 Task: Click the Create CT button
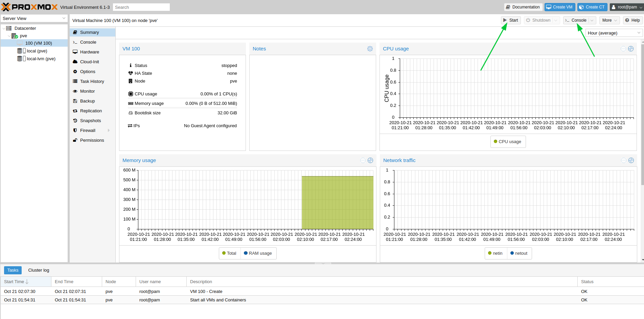click(592, 7)
